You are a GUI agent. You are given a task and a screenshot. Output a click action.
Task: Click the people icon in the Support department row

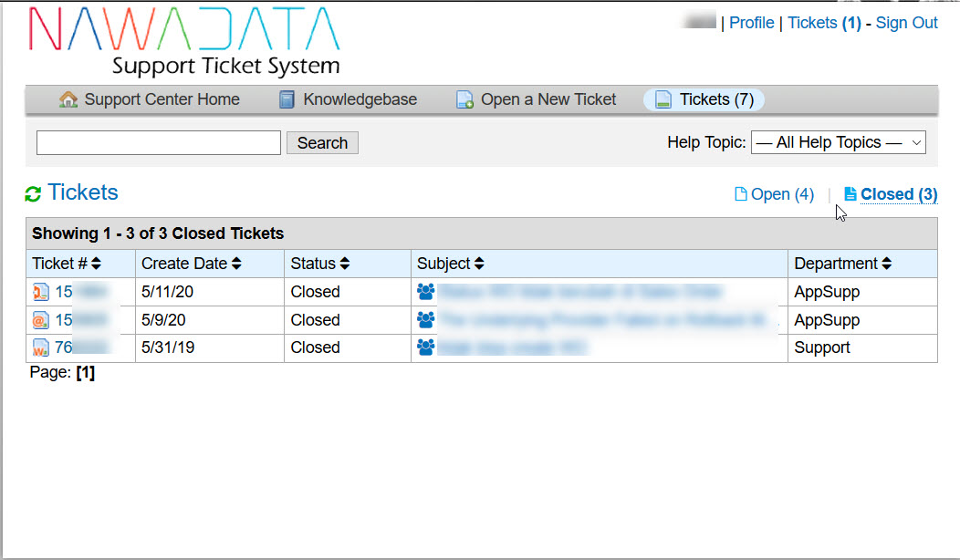425,347
